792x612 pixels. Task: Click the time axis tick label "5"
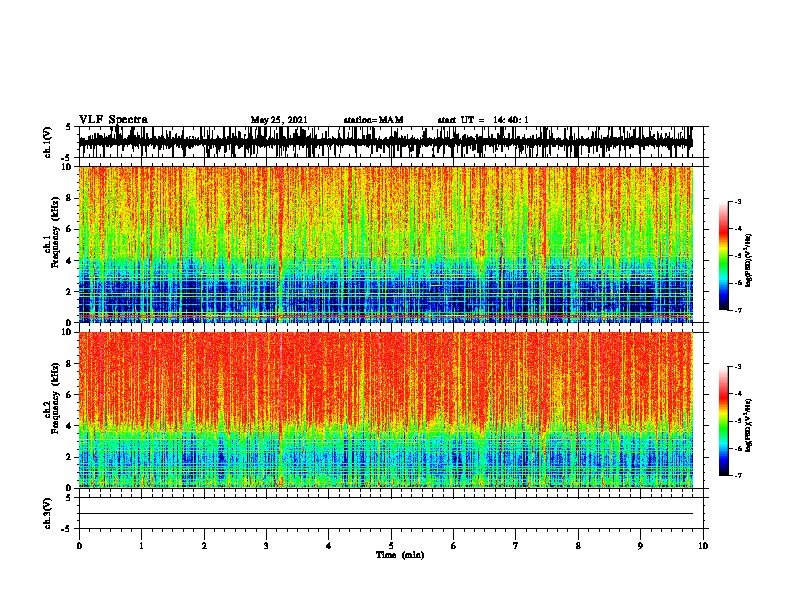point(391,546)
